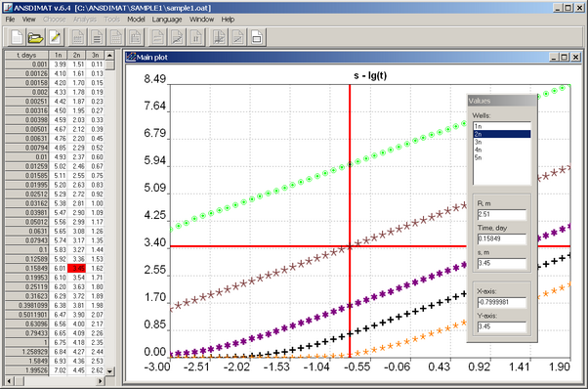The image size is (588, 389).
Task: Click the table grid document toolbar icon
Action: point(116,37)
